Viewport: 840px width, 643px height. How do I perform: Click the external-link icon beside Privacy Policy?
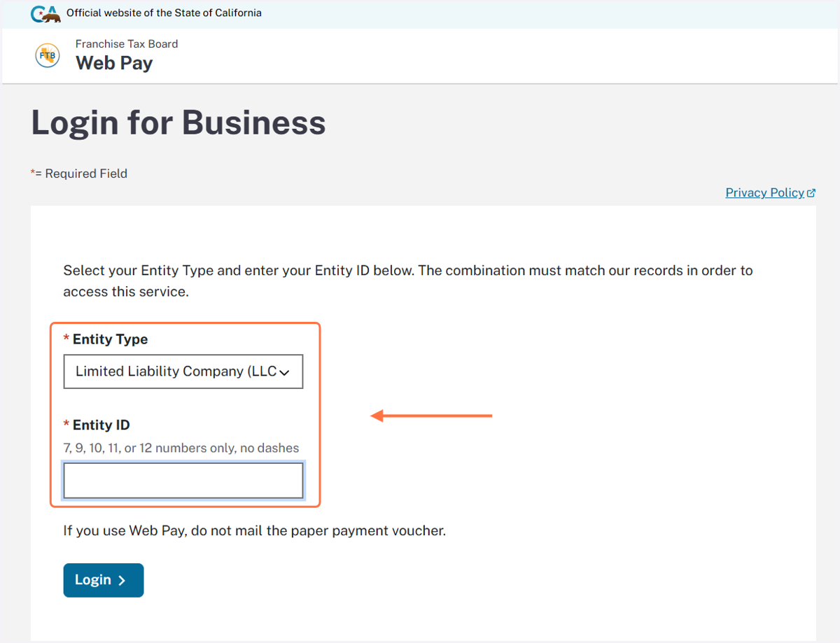[x=811, y=193]
